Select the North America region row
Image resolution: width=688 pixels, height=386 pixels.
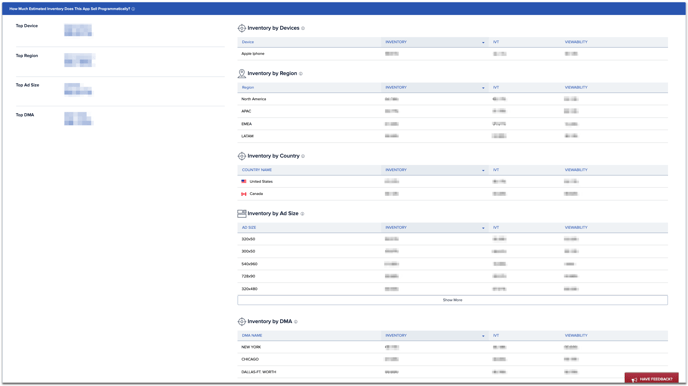tap(452, 99)
